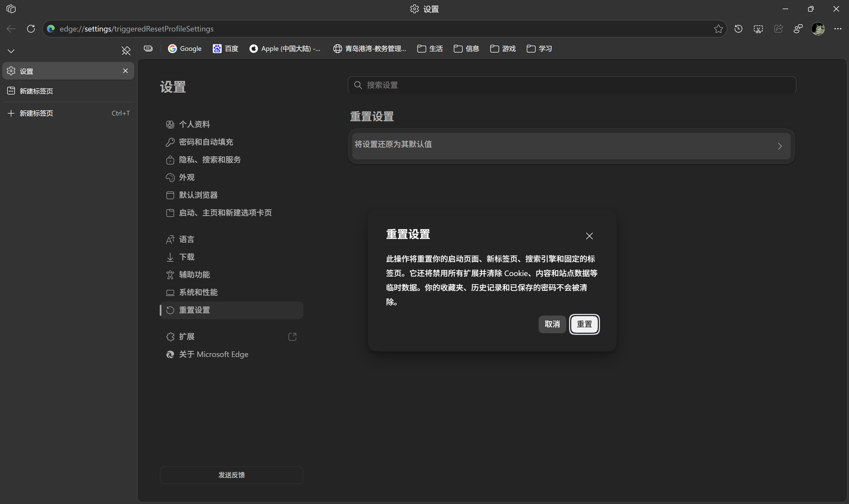Refresh the page with reload icon
Viewport: 849px width, 504px height.
(31, 29)
